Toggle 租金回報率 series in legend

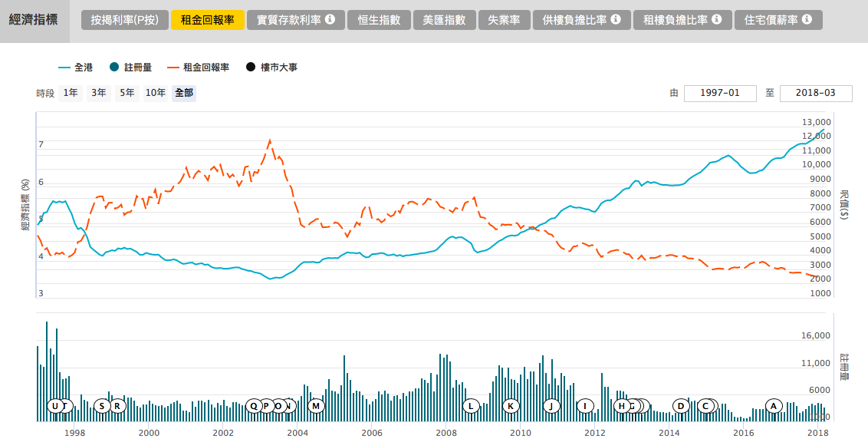[x=198, y=67]
